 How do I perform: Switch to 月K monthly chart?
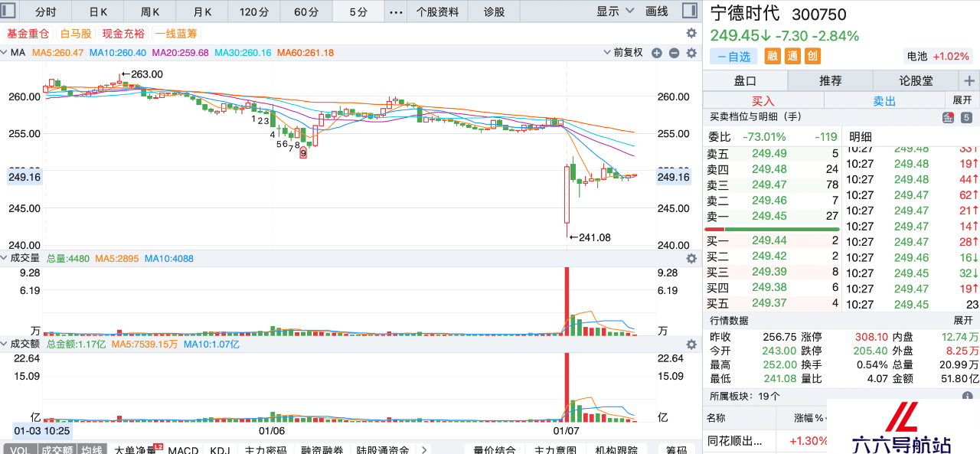202,11
